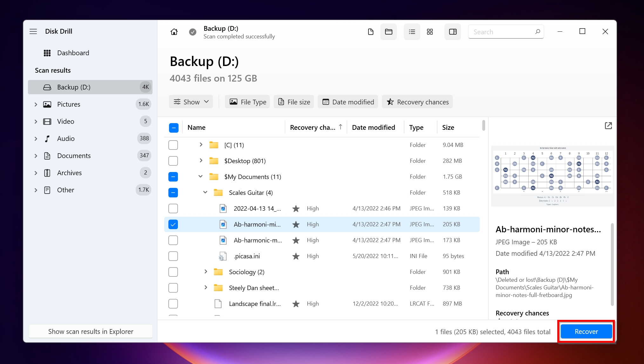644x364 pixels.
Task: Sort by Size column header
Action: (448, 128)
